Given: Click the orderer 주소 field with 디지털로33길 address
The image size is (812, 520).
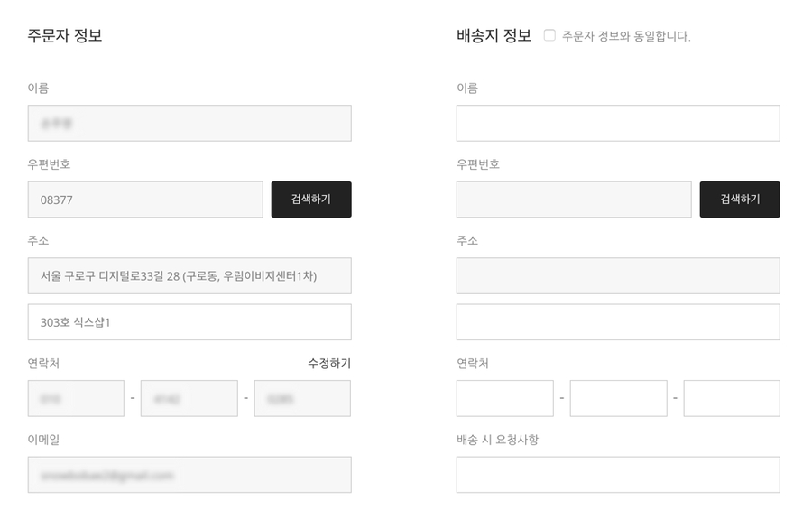Looking at the screenshot, I should point(189,275).
